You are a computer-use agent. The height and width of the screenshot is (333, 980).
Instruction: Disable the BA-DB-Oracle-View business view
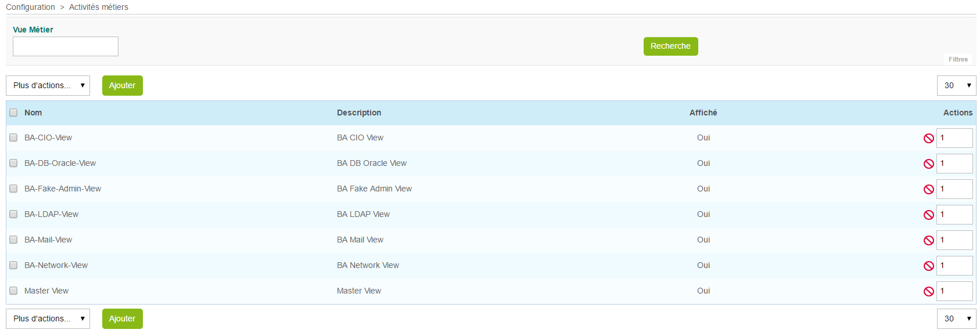(928, 164)
